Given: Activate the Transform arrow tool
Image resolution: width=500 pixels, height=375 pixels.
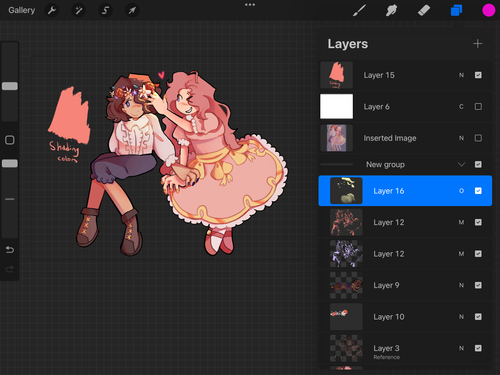Looking at the screenshot, I should coord(132,10).
